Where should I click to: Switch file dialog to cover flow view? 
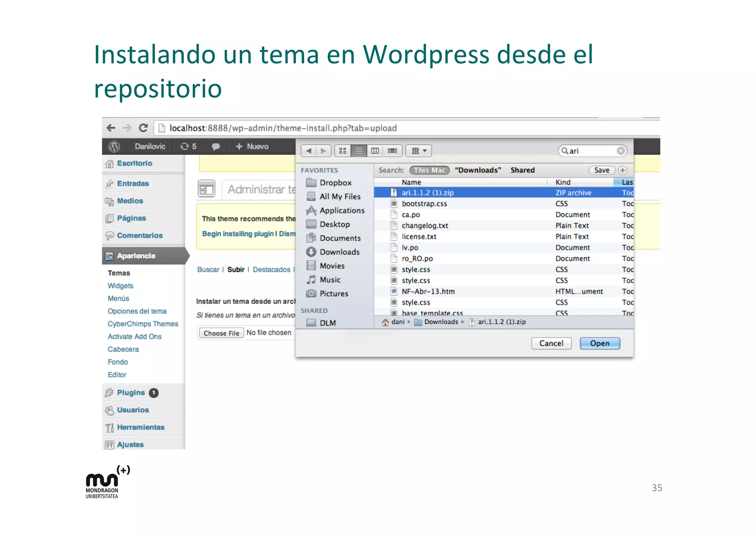tap(392, 151)
